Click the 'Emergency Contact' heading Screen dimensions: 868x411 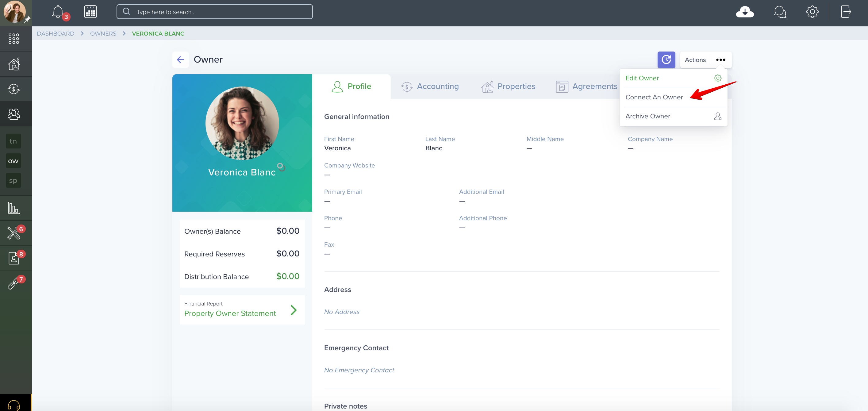coord(356,348)
